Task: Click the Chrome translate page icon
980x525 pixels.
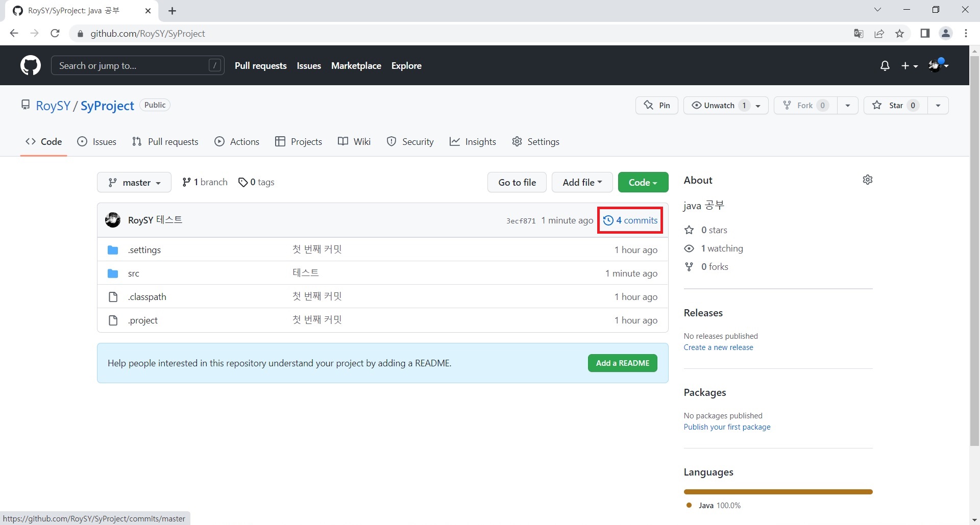Action: tap(859, 34)
